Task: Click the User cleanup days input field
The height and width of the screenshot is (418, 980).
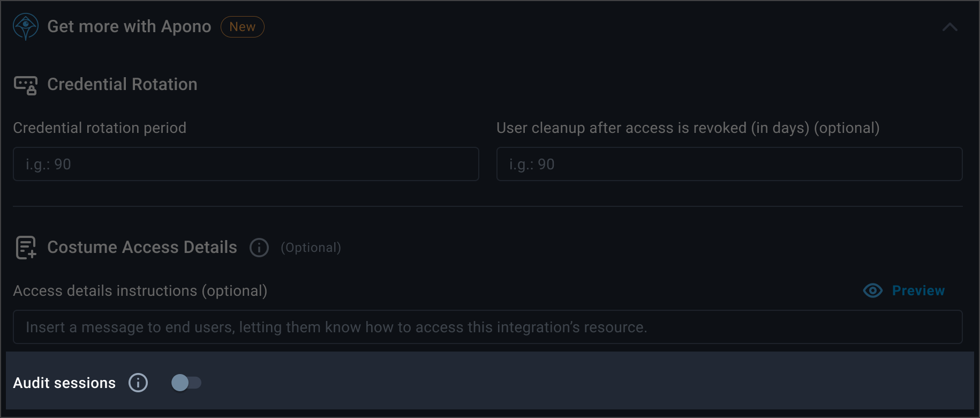Action: point(729,164)
